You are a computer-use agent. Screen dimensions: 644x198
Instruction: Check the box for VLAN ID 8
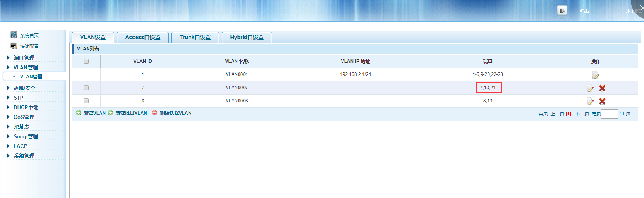point(86,101)
